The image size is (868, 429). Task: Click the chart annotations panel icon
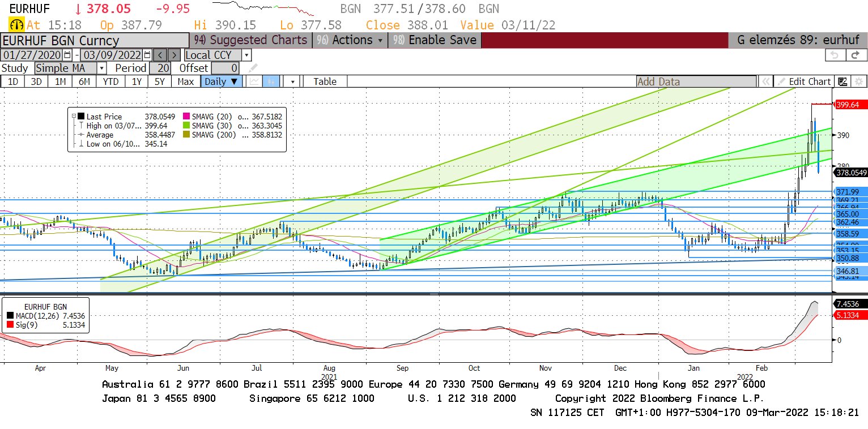click(x=843, y=81)
